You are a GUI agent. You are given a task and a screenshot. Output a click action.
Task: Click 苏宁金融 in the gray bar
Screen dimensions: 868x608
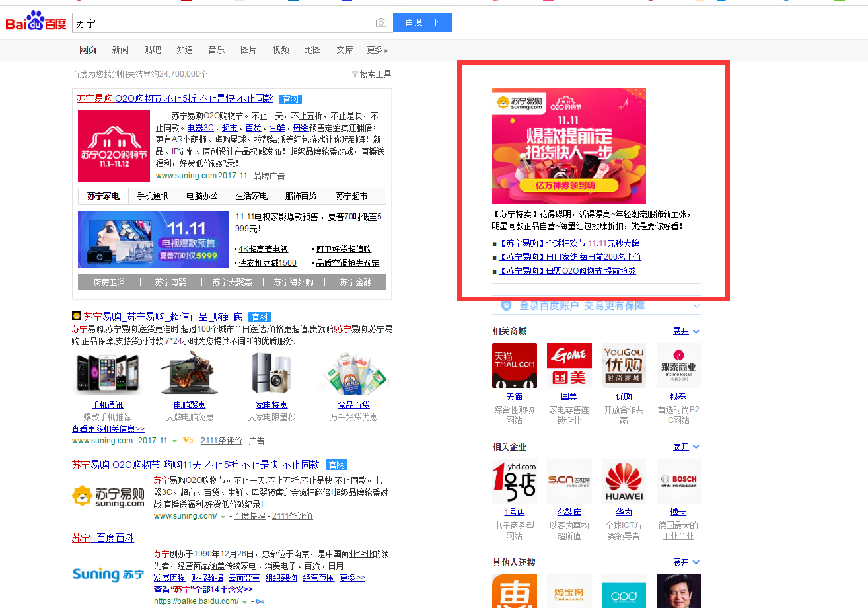pyautogui.click(x=355, y=282)
